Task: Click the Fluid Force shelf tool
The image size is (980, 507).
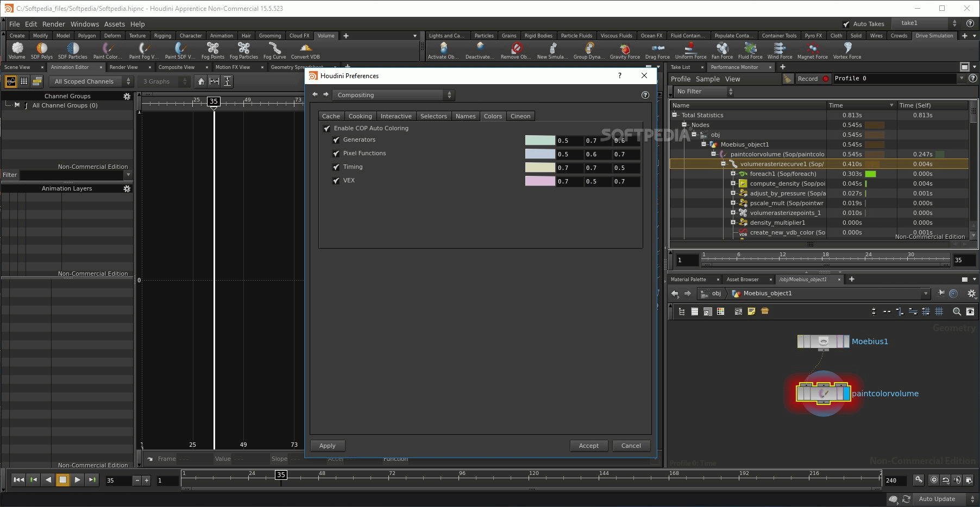Action: point(750,51)
